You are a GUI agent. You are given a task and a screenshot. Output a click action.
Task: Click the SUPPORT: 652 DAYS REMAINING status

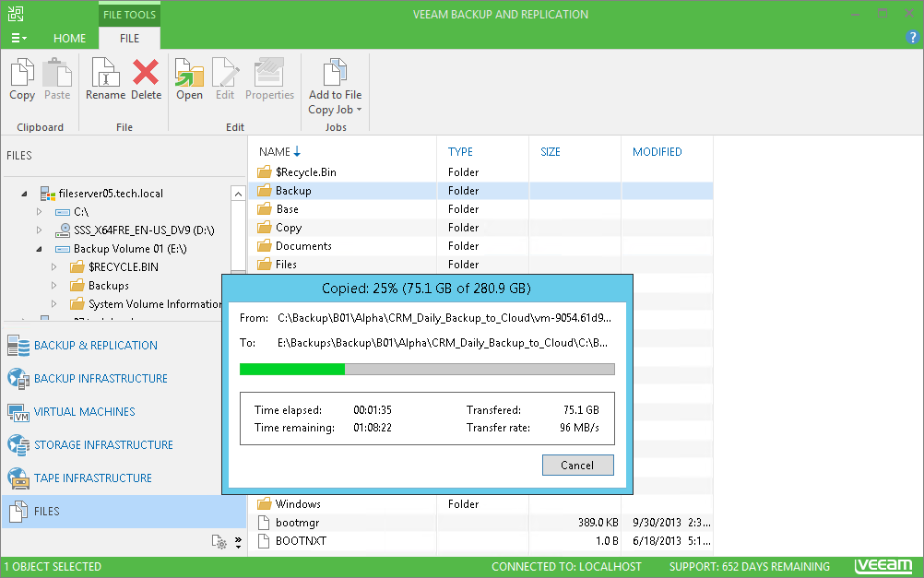tap(749, 567)
